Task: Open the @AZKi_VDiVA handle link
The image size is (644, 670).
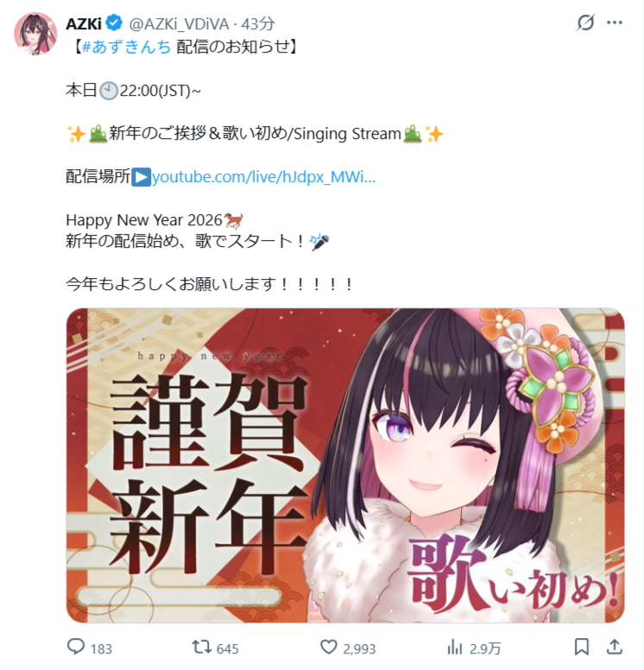Action: pyautogui.click(x=179, y=24)
